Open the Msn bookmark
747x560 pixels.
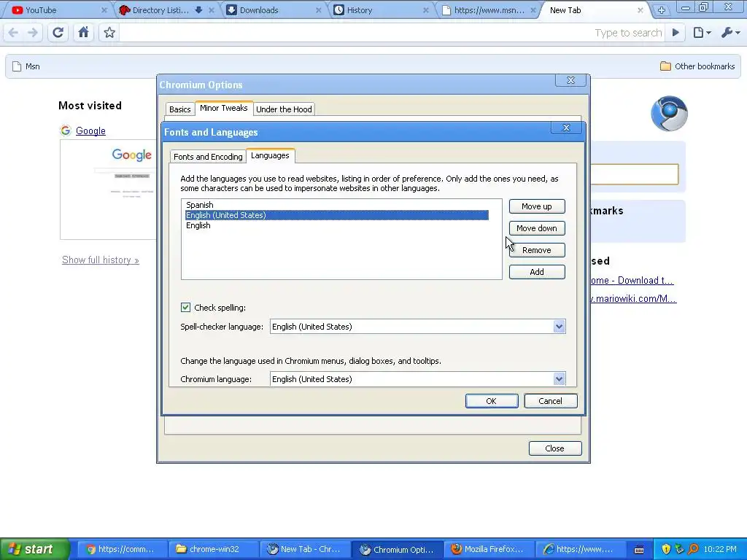point(26,66)
